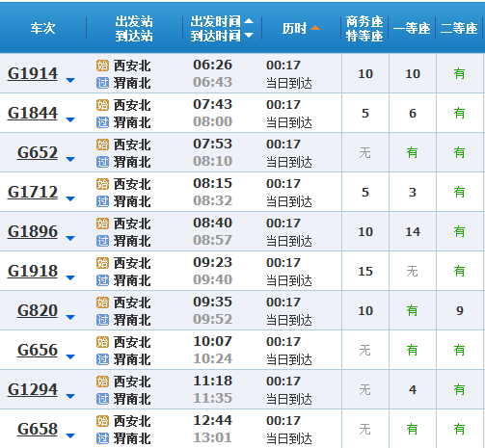Screen dimensions: 485x448
Task: Expand stop list arrow for G1914
Action: (70, 80)
